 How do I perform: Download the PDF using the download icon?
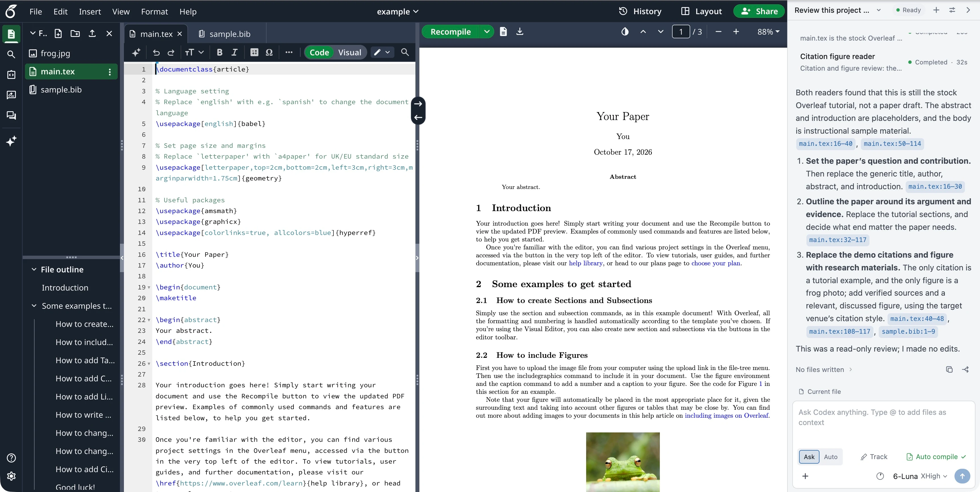click(520, 31)
